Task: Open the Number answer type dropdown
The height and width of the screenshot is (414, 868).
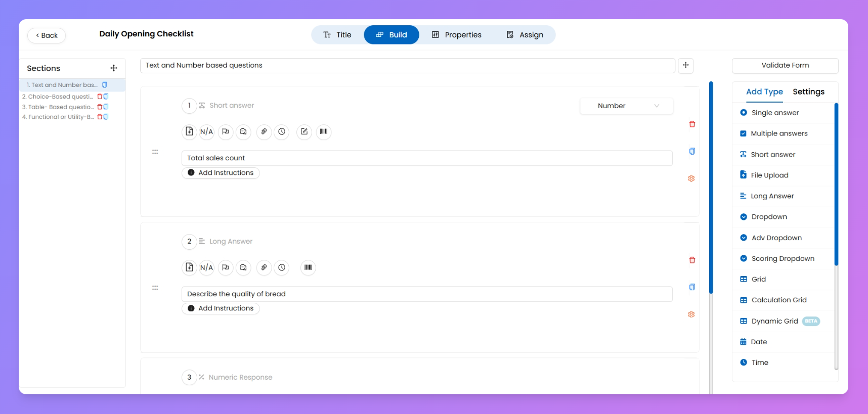Action: (x=626, y=106)
